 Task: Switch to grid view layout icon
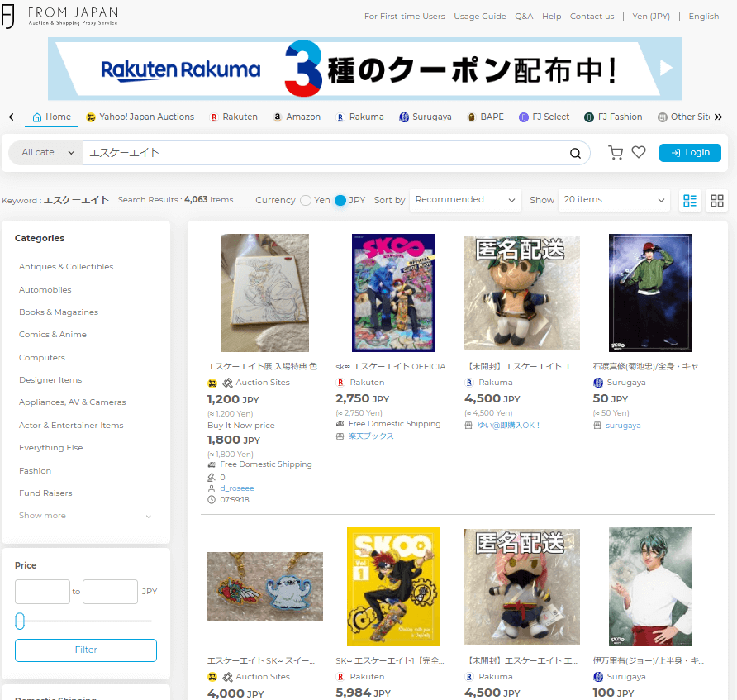click(x=717, y=201)
